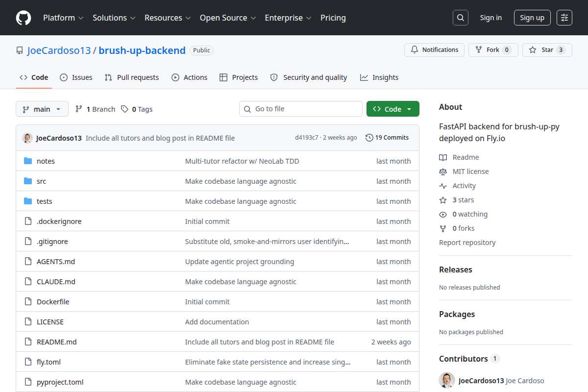Open the Packages heading link

(x=457, y=315)
